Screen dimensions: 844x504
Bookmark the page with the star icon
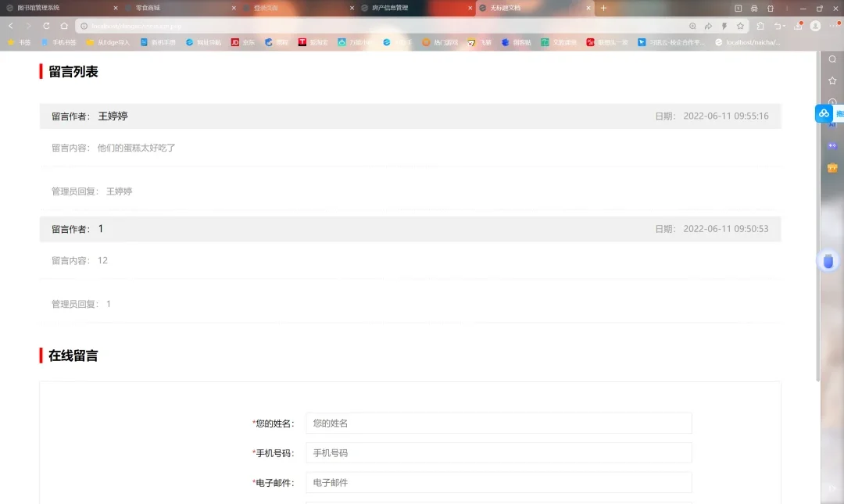pyautogui.click(x=741, y=26)
